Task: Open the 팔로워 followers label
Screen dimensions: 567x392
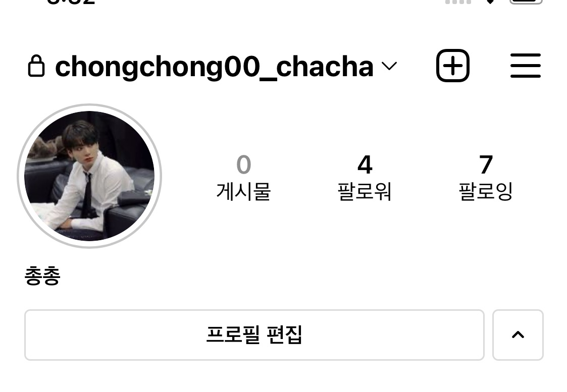Action: (365, 192)
